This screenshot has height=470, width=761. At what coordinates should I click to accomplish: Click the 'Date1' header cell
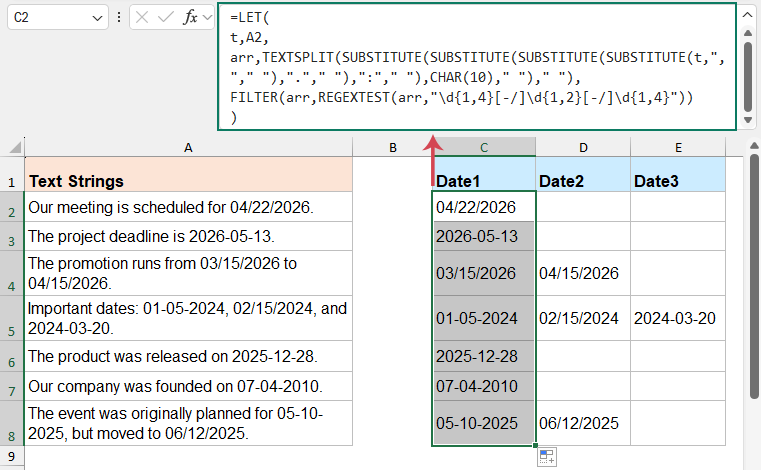click(x=484, y=174)
